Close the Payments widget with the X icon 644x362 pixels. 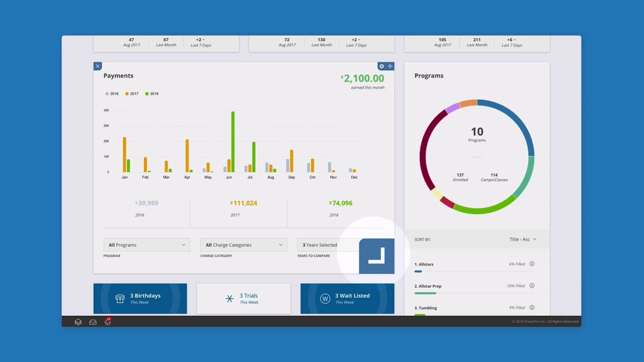point(98,66)
